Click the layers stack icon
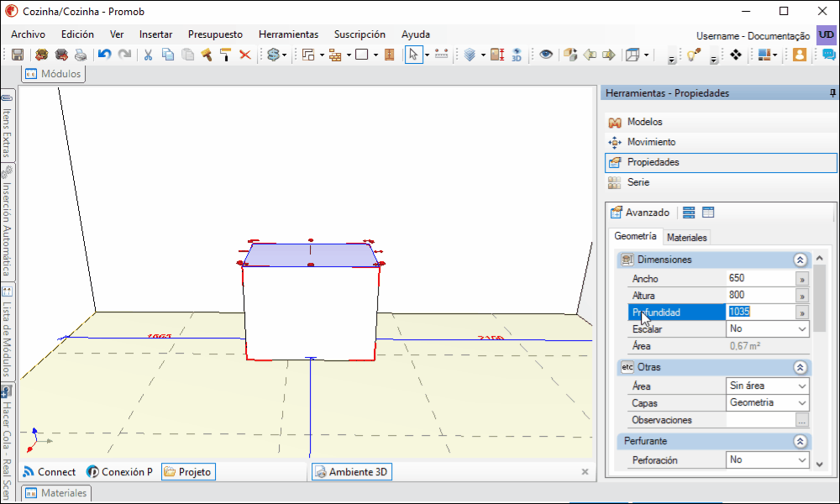The height and width of the screenshot is (504, 840). 470,55
